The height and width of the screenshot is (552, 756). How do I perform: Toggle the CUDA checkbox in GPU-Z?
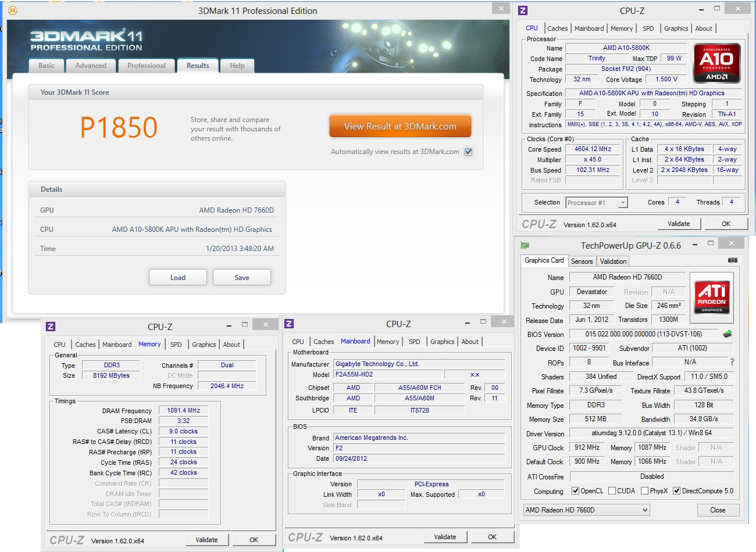point(612,491)
